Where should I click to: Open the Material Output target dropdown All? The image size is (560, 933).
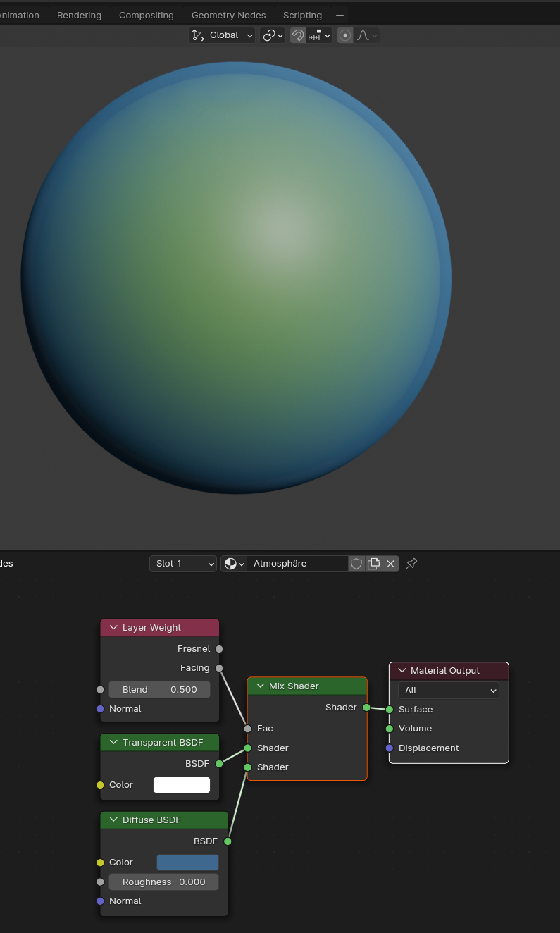tap(448, 691)
